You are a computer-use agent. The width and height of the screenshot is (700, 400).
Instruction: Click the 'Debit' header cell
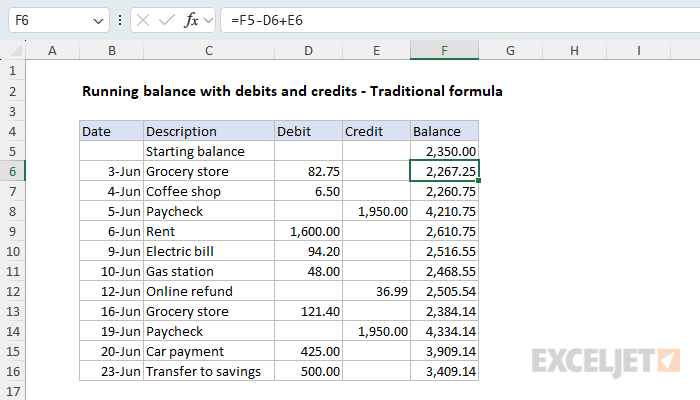tap(308, 131)
